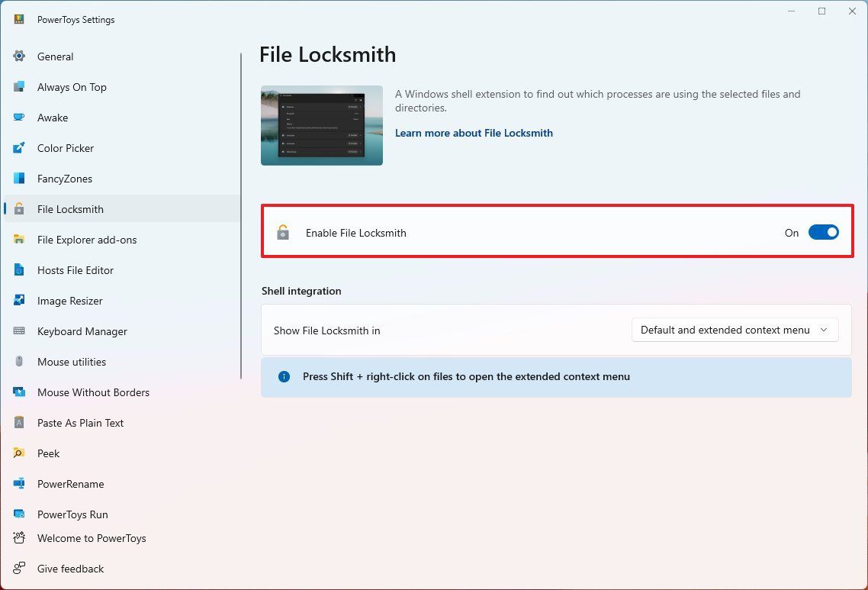Click the Color Picker icon
The width and height of the screenshot is (868, 590).
19,147
